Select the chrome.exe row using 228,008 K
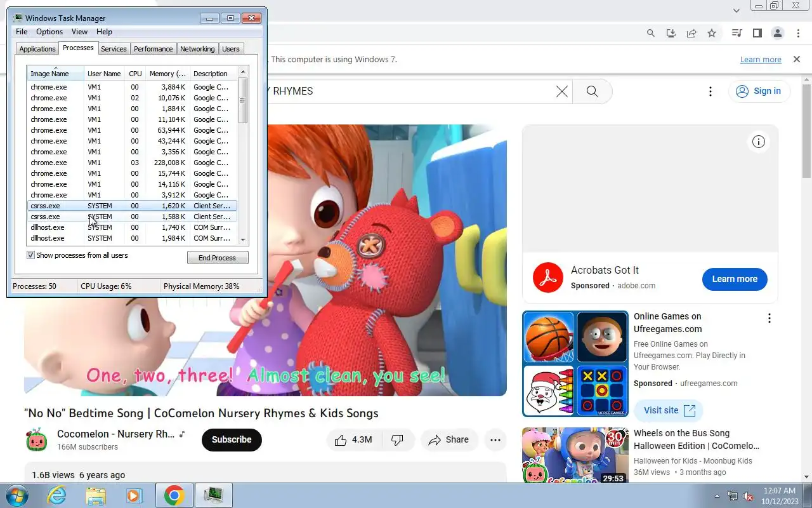Image resolution: width=812 pixels, height=508 pixels. coord(132,163)
